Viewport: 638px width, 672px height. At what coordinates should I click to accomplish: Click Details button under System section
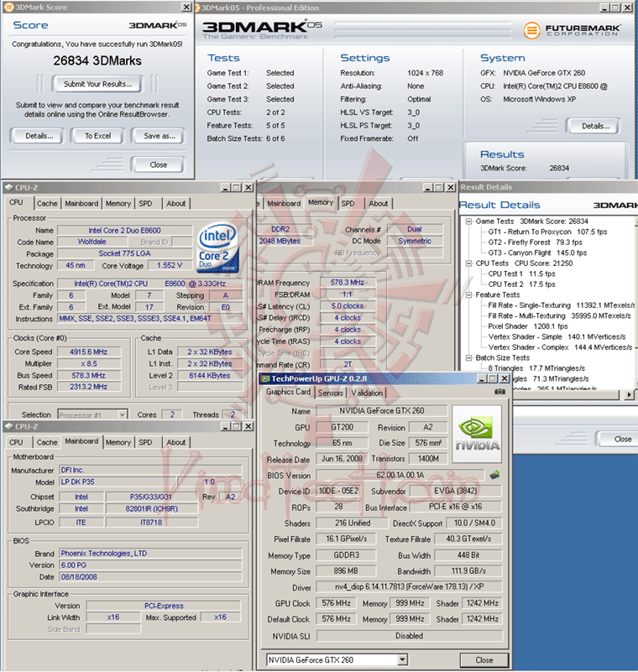coord(595,126)
